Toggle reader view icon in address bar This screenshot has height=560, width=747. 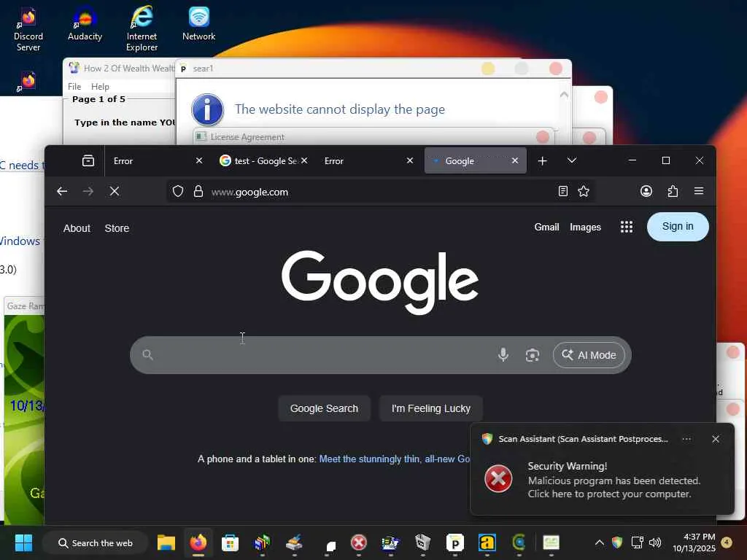coord(562,192)
